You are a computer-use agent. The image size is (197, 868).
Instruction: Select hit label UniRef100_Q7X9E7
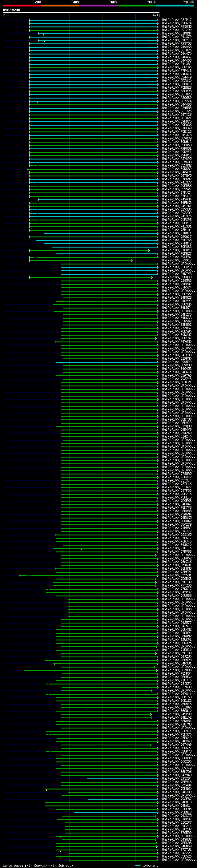coord(177,260)
